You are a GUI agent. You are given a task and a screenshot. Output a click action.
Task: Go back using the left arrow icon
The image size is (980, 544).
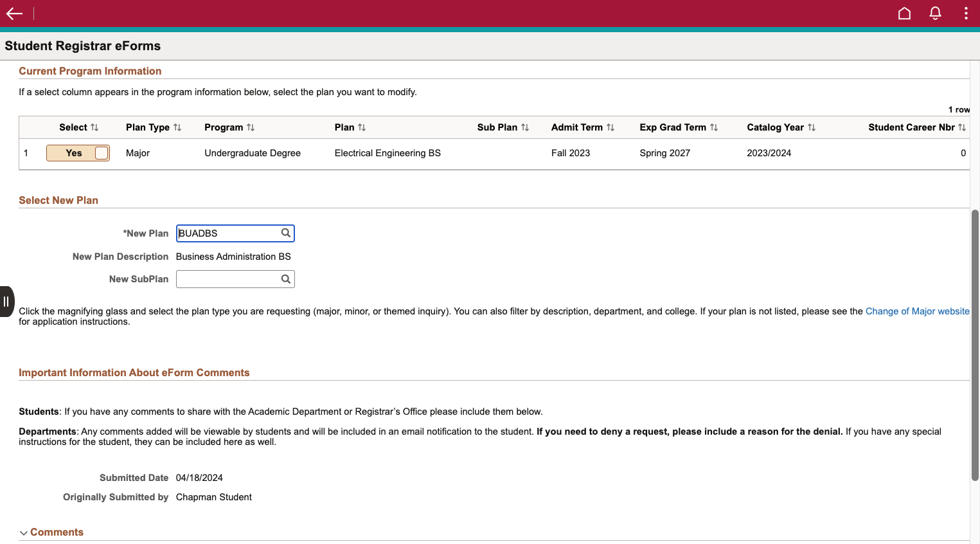click(14, 14)
